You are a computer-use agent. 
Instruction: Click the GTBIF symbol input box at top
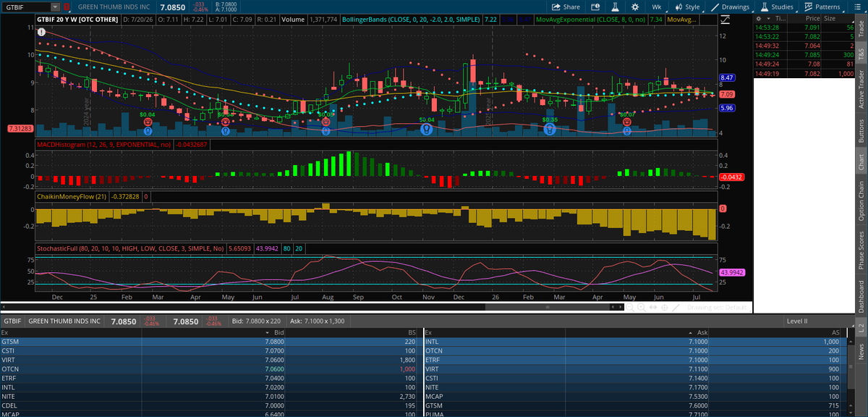pyautogui.click(x=27, y=7)
